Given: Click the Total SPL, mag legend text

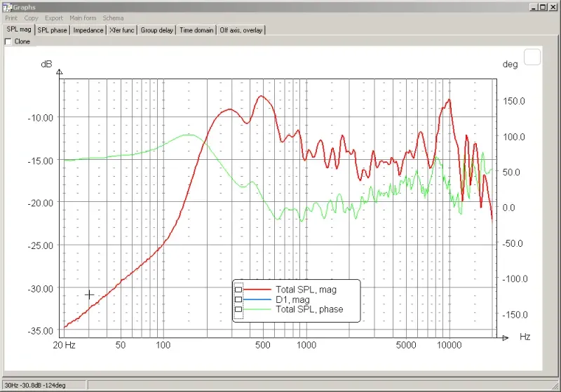Looking at the screenshot, I should tap(306, 290).
